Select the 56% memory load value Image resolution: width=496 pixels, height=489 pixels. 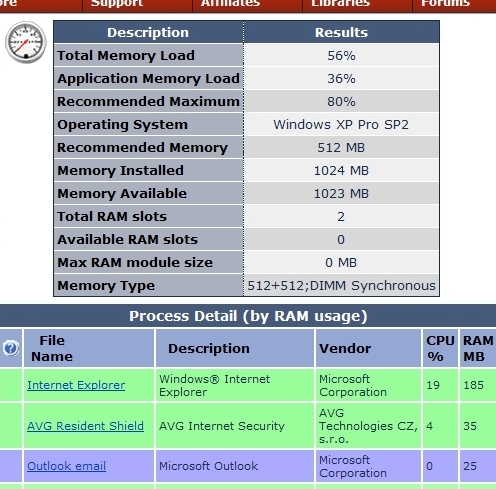[341, 55]
